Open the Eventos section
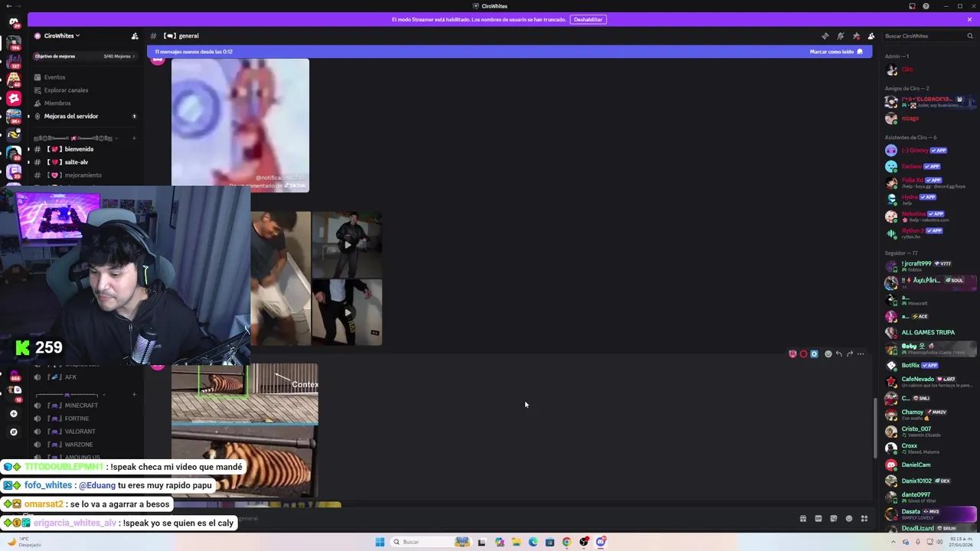 [x=54, y=77]
